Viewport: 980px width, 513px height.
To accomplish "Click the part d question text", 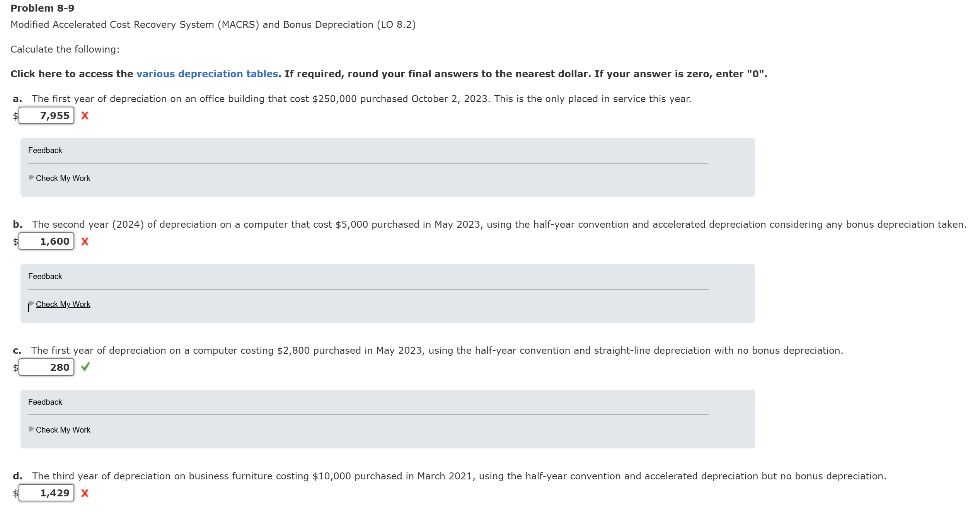I will click(459, 476).
